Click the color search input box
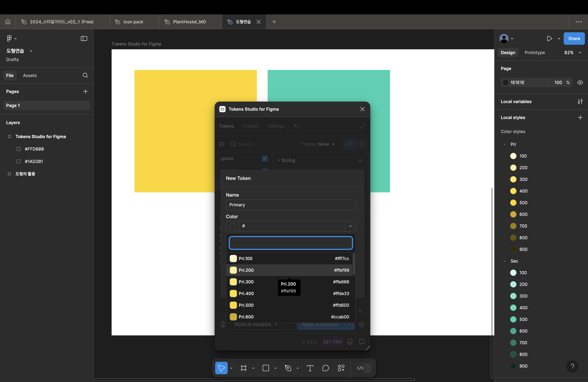This screenshot has height=382, width=588. 290,243
